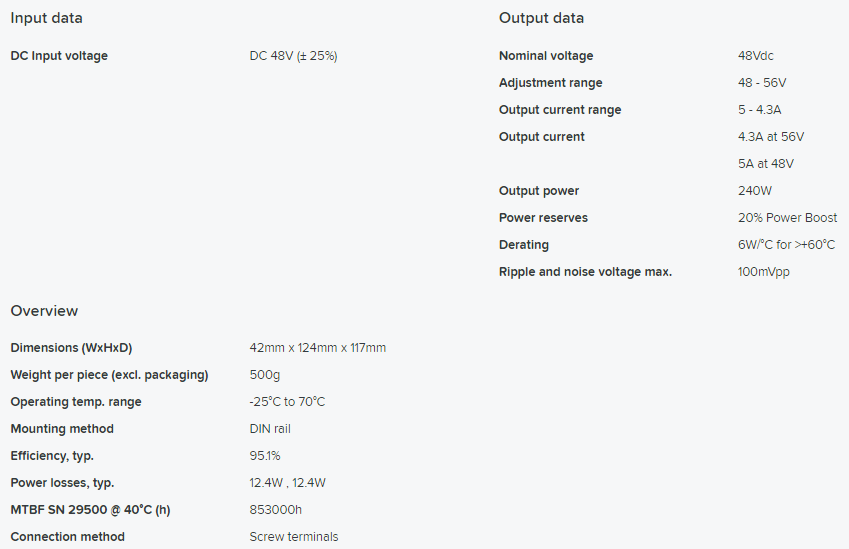Click the Input data heading

[x=47, y=18]
